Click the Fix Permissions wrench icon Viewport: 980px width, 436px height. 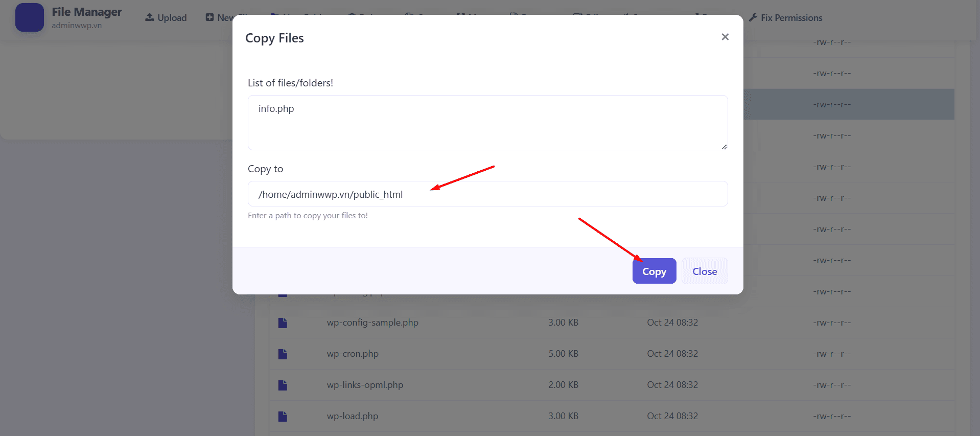[x=753, y=18]
